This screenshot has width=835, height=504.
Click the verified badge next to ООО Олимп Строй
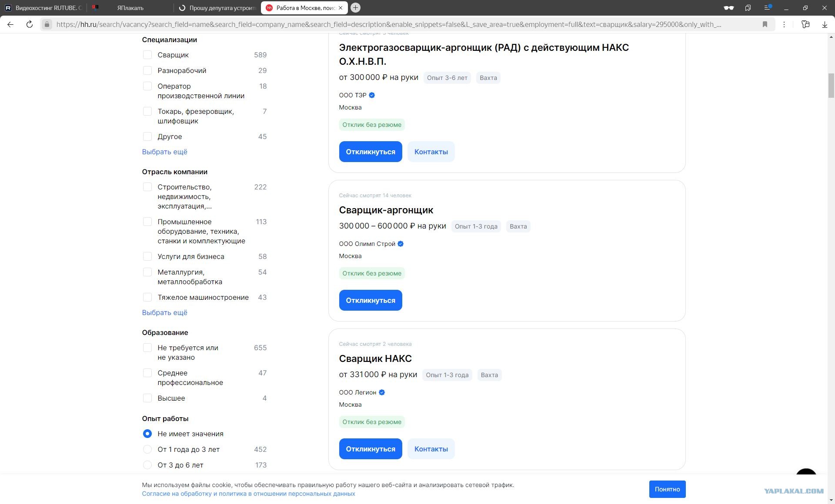[x=401, y=244]
